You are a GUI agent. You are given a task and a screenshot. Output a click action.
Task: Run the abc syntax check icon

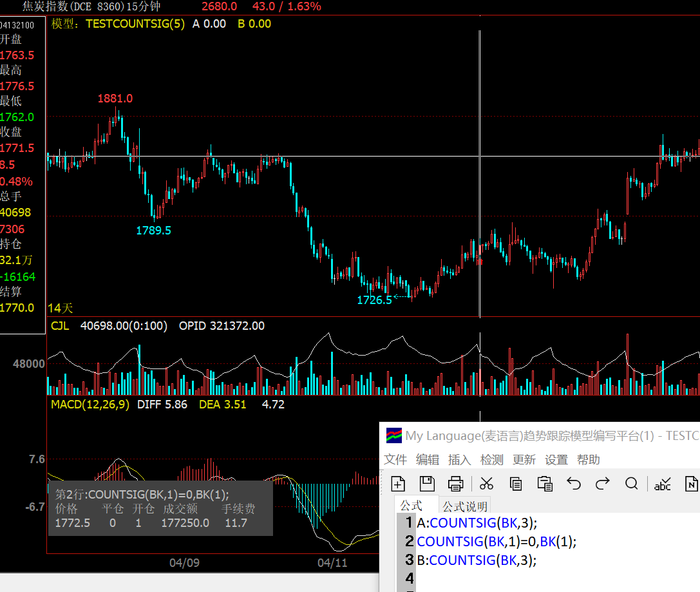(662, 483)
